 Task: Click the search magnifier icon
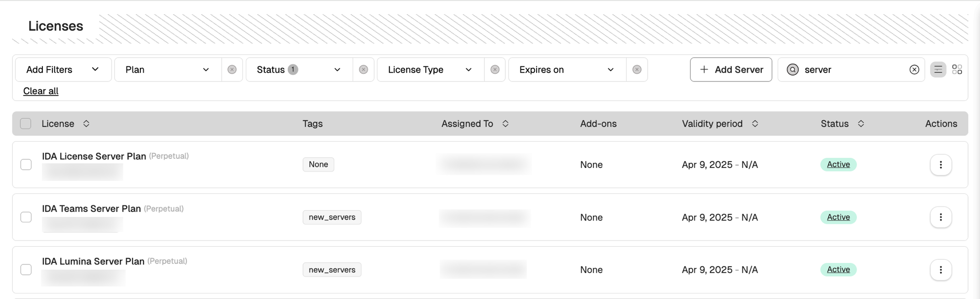[793, 70]
